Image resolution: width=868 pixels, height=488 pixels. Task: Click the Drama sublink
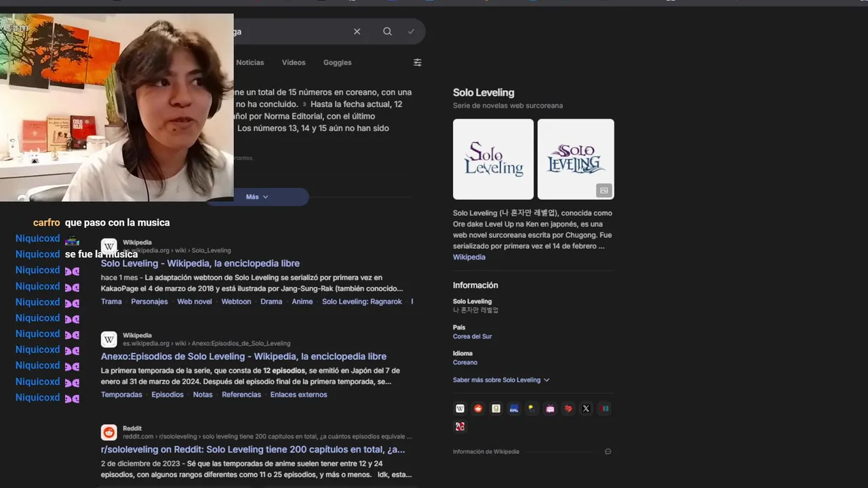(271, 302)
